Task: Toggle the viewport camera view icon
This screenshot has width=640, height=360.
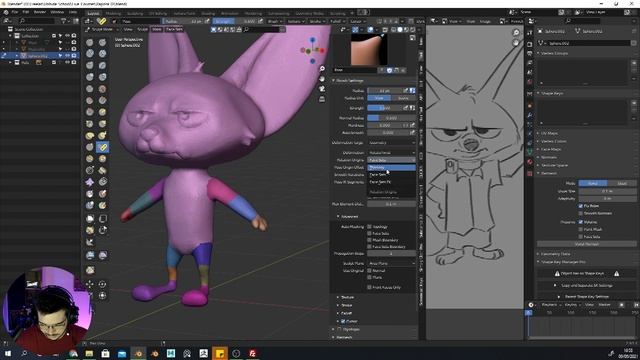Action: 322,89
